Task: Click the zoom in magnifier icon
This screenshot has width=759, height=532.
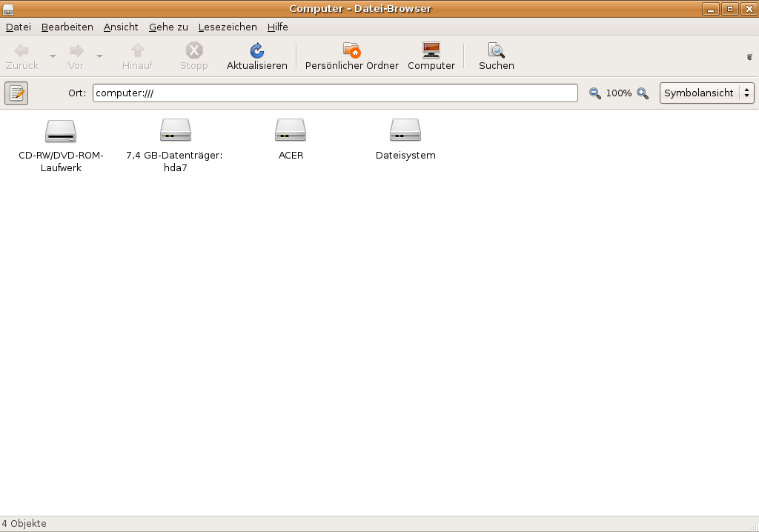Action: pos(643,93)
